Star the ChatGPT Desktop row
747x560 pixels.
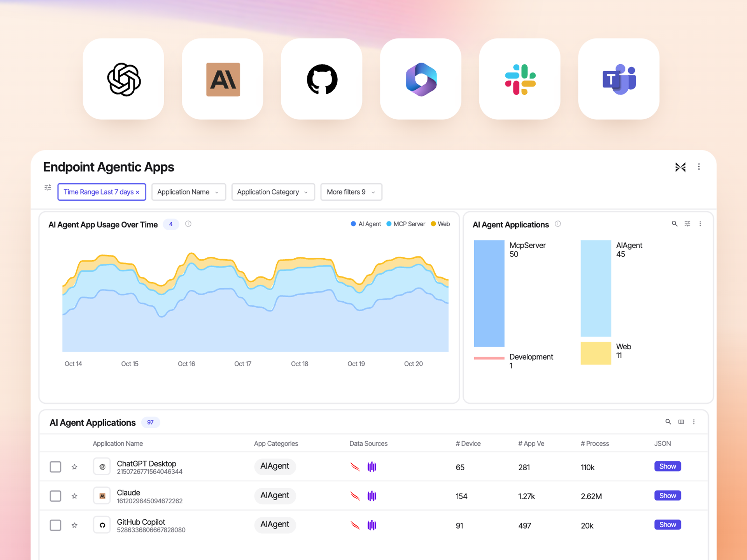pos(75,467)
